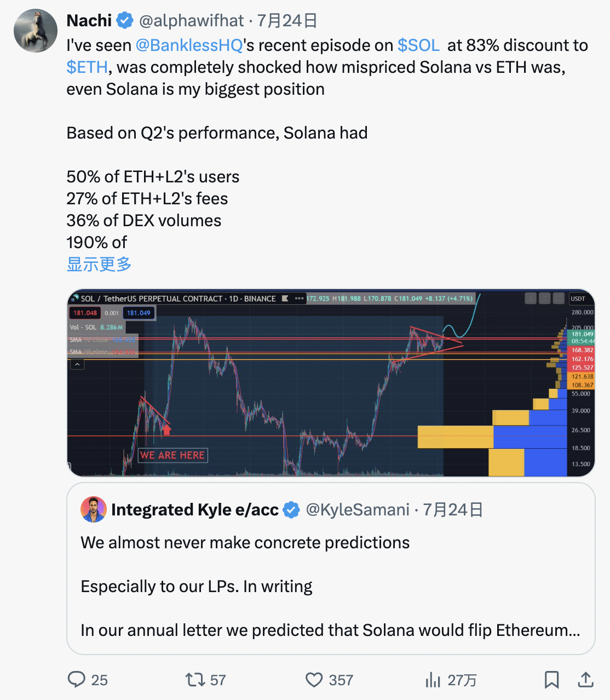This screenshot has height=700, width=610.
Task: Click the reply comment icon
Action: tap(76, 680)
